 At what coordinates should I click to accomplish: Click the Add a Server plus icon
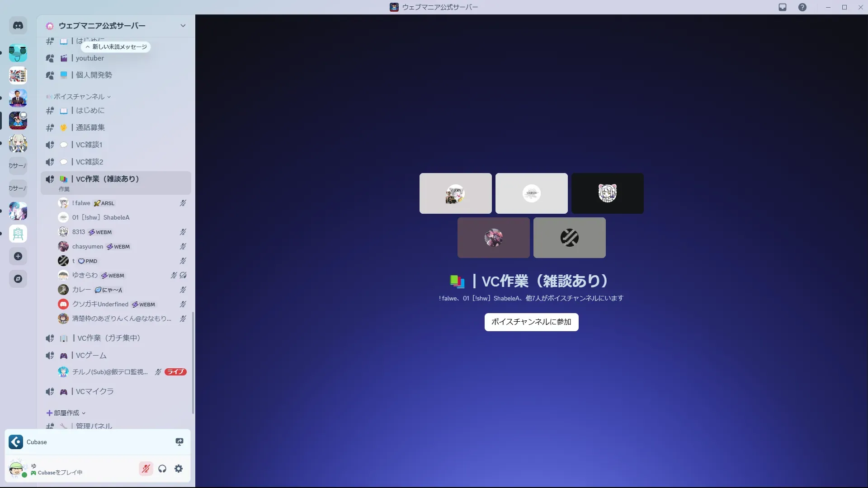click(x=18, y=257)
